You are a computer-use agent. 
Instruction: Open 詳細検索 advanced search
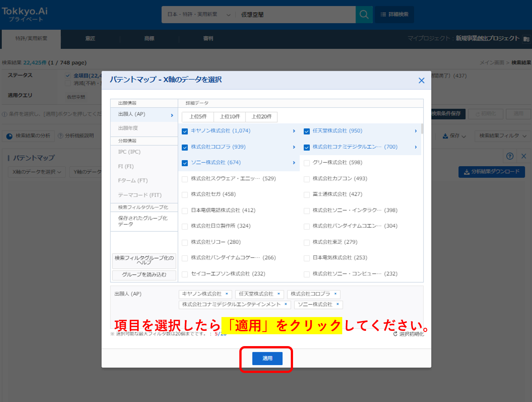coord(394,15)
